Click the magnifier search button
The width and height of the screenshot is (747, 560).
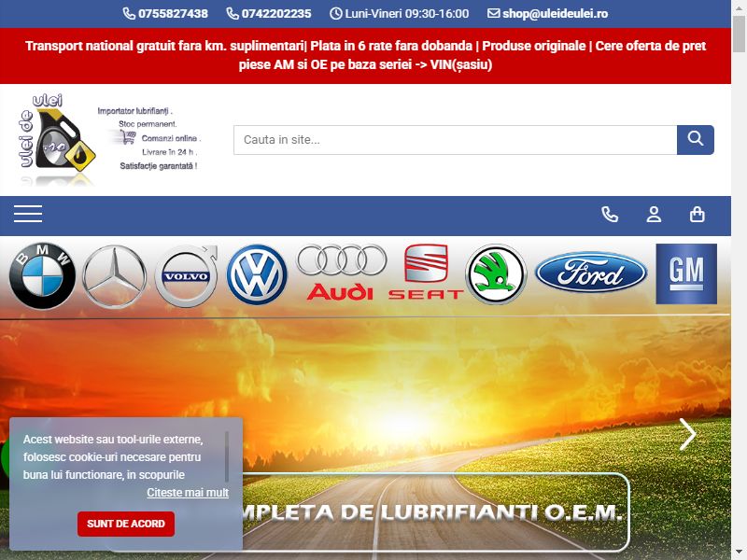point(695,140)
